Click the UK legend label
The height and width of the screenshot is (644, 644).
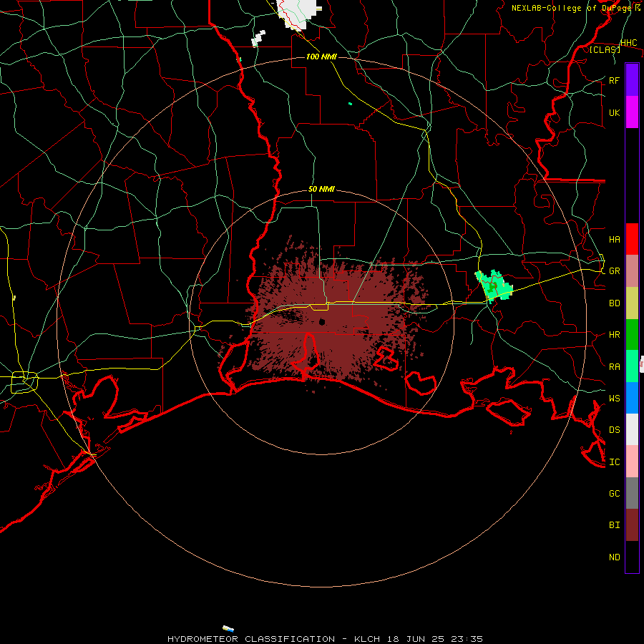point(614,112)
